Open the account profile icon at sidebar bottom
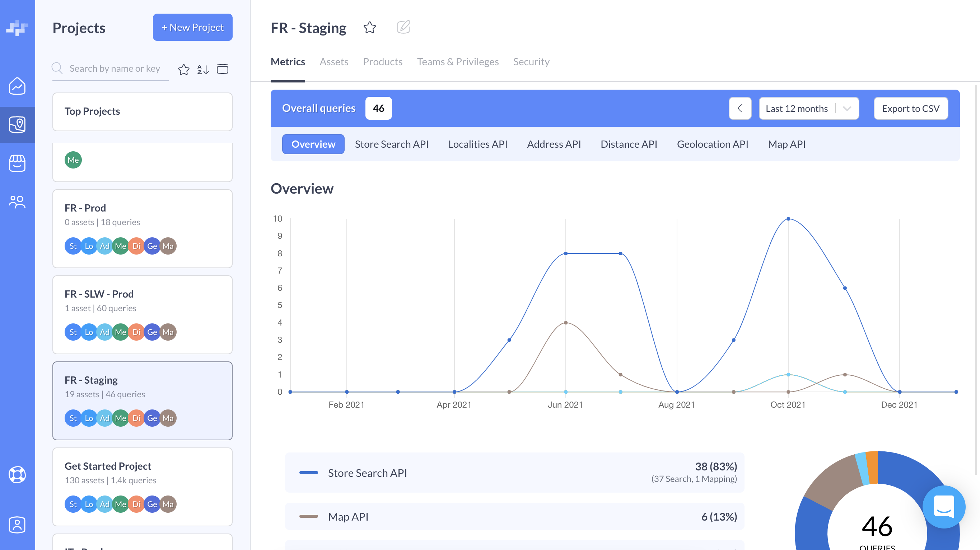The image size is (980, 550). [x=17, y=525]
